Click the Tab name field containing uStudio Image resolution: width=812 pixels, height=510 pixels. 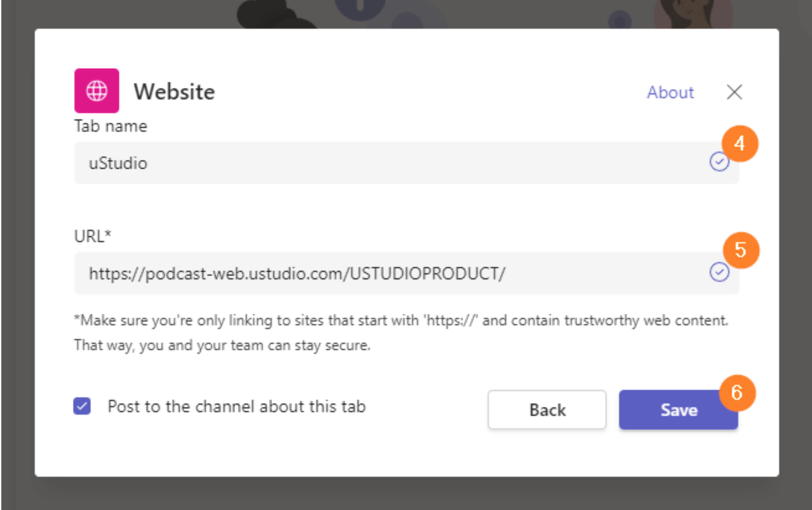pyautogui.click(x=407, y=163)
